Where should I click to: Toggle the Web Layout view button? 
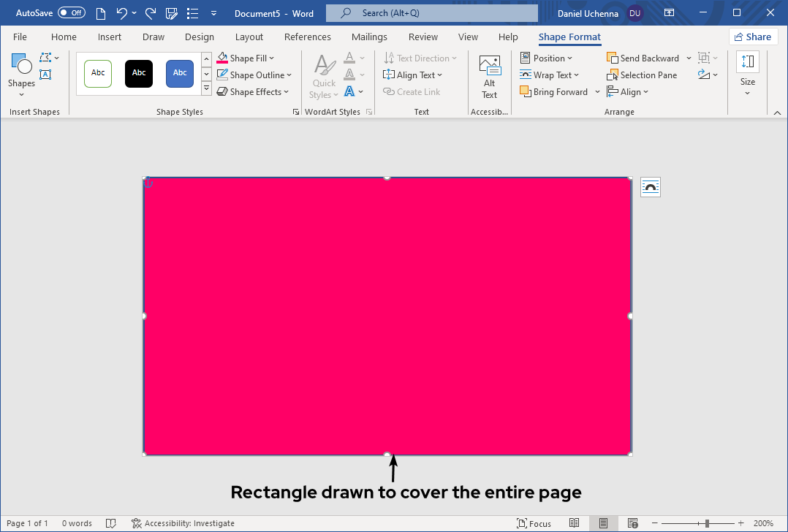(631, 523)
